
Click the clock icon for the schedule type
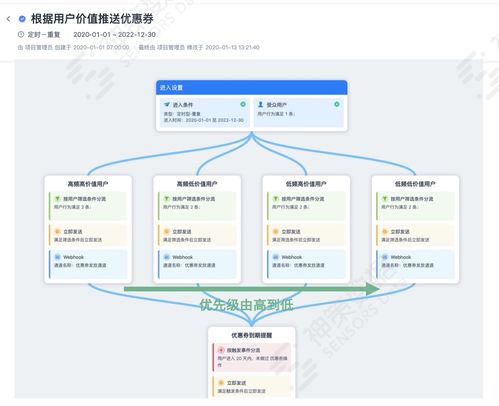click(x=21, y=34)
